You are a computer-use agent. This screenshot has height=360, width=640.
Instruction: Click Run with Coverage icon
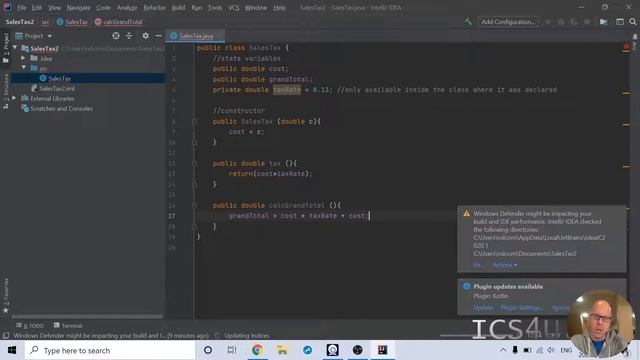574,22
